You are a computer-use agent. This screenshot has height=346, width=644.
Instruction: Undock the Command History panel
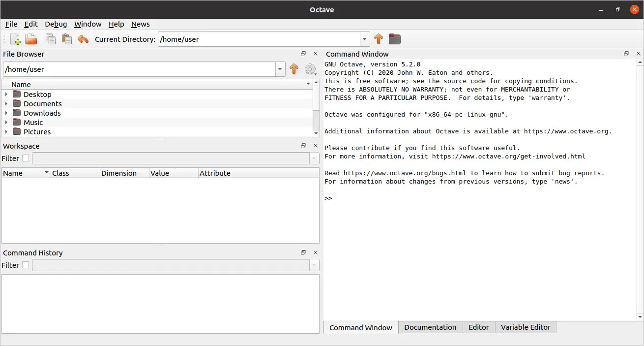point(303,252)
